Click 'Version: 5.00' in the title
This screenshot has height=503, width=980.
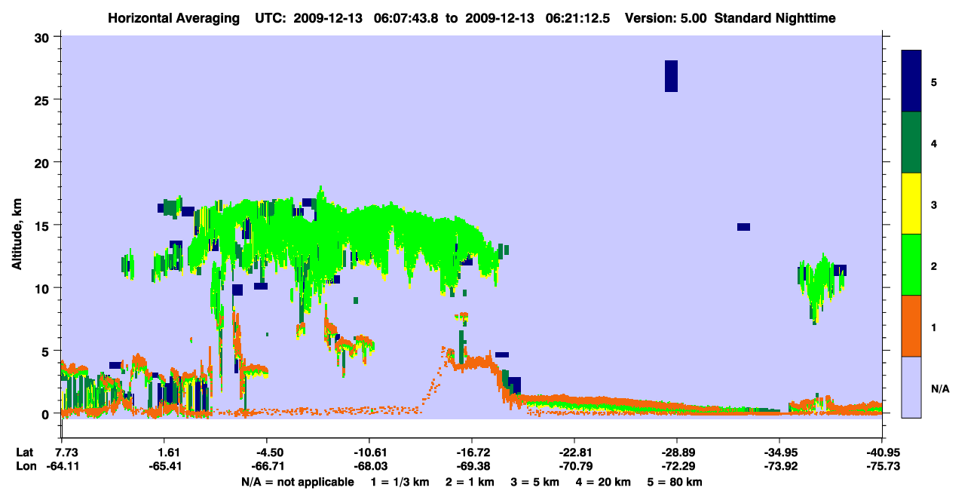(666, 17)
